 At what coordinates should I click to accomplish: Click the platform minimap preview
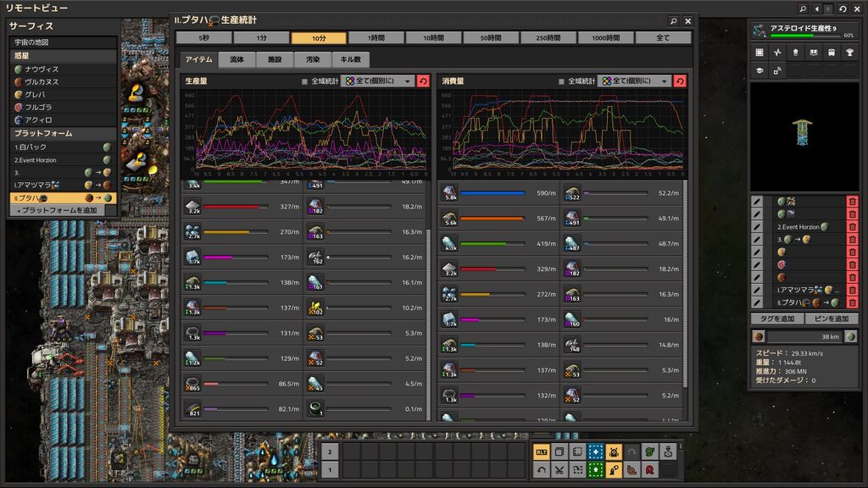(804, 136)
